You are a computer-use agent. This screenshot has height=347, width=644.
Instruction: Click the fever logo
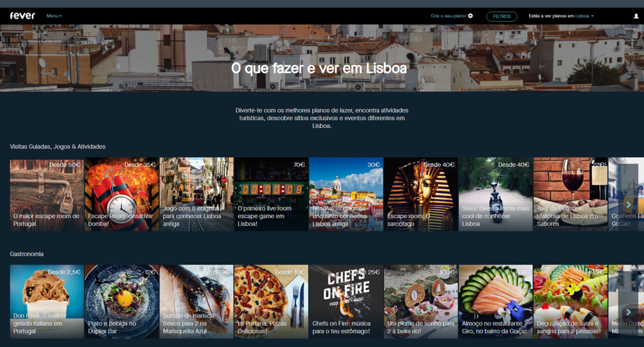[x=23, y=16]
